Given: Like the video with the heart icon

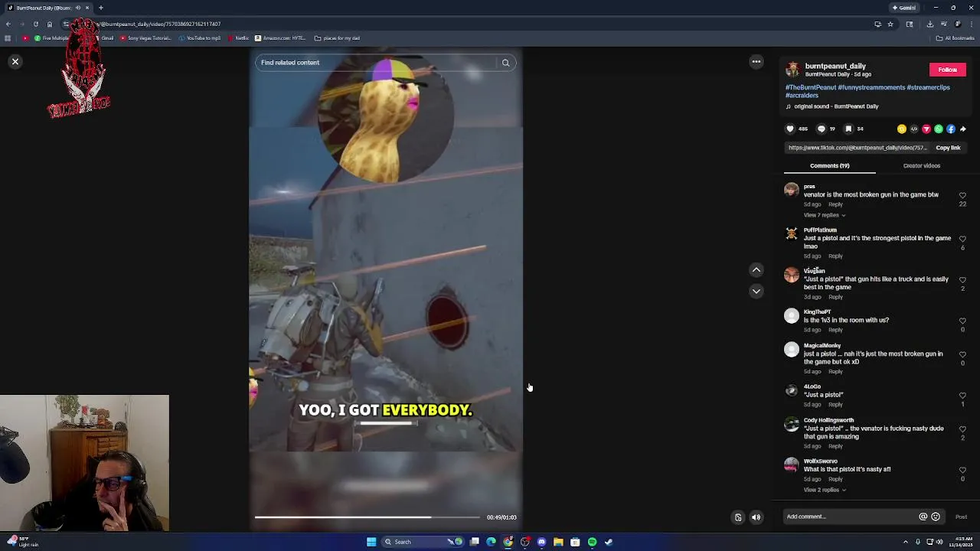Looking at the screenshot, I should click(x=790, y=129).
